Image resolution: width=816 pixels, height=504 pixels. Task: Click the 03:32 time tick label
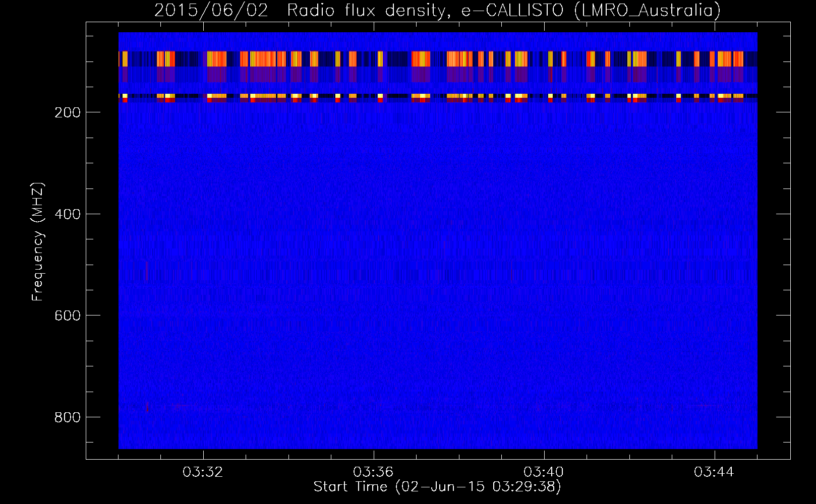(x=203, y=472)
